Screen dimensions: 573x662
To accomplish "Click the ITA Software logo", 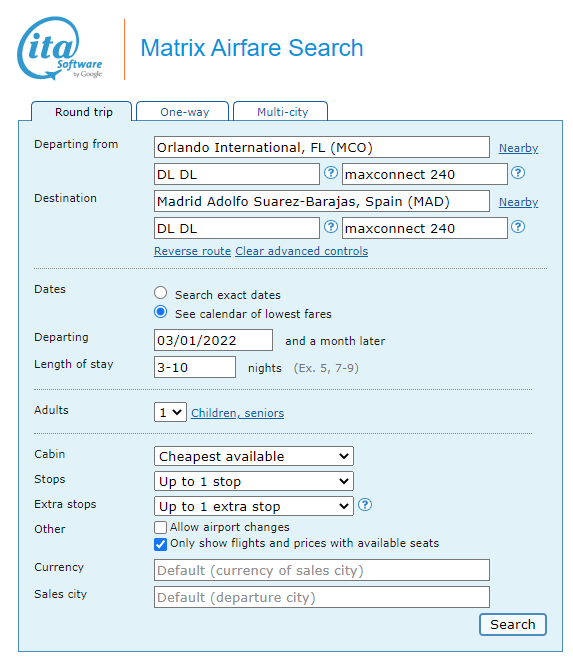I will click(60, 49).
